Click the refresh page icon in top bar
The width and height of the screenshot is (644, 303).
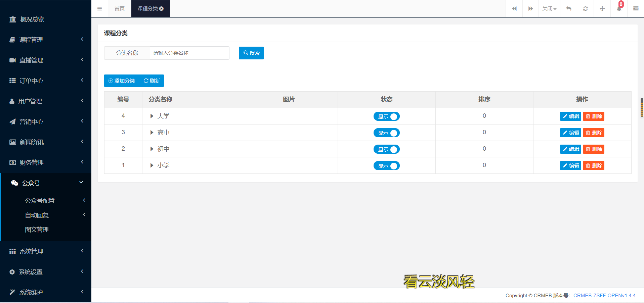(585, 9)
